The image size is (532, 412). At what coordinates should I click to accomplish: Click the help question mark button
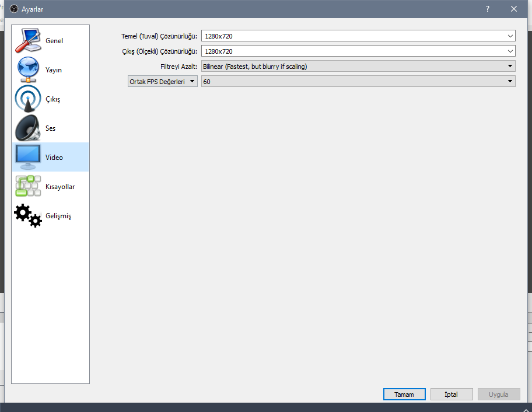488,9
